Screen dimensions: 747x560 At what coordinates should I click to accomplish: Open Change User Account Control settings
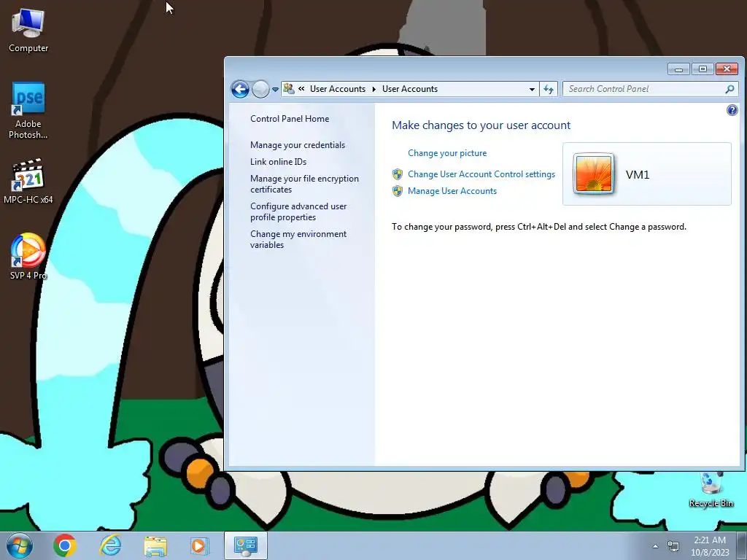481,174
